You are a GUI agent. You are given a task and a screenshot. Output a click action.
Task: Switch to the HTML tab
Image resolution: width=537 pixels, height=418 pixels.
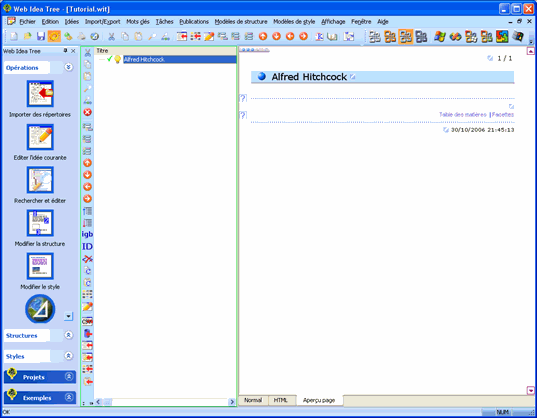[x=280, y=400]
